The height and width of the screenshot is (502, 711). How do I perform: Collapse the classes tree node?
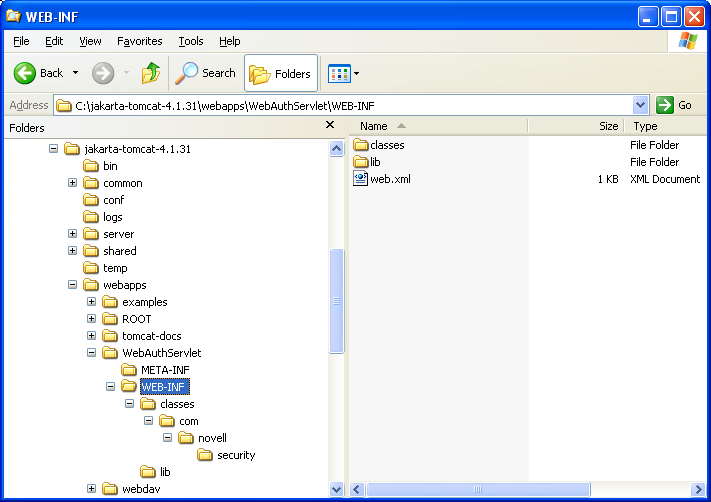pyautogui.click(x=130, y=404)
